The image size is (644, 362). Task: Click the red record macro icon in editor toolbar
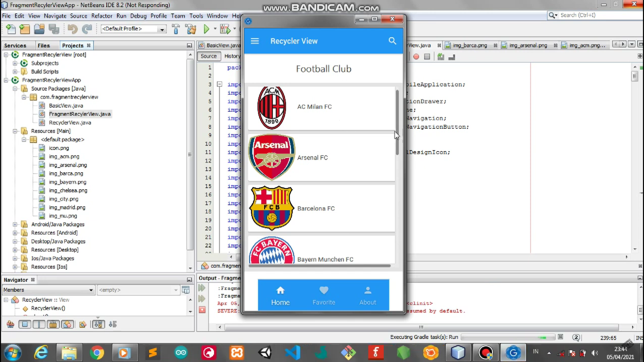416,57
